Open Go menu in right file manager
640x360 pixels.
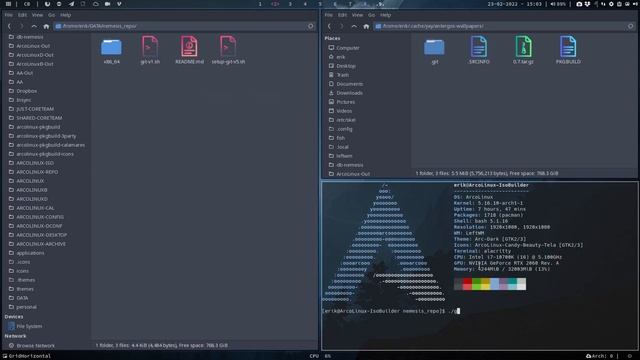pos(371,15)
